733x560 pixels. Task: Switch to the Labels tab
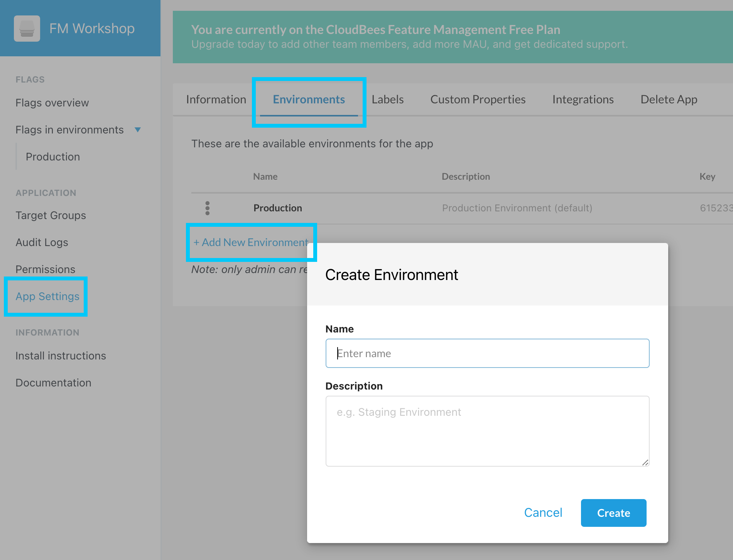(387, 100)
